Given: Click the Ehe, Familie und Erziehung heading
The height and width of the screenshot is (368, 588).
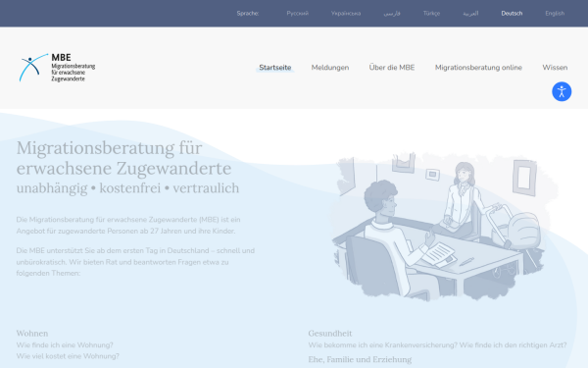Looking at the screenshot, I should click(x=360, y=360).
